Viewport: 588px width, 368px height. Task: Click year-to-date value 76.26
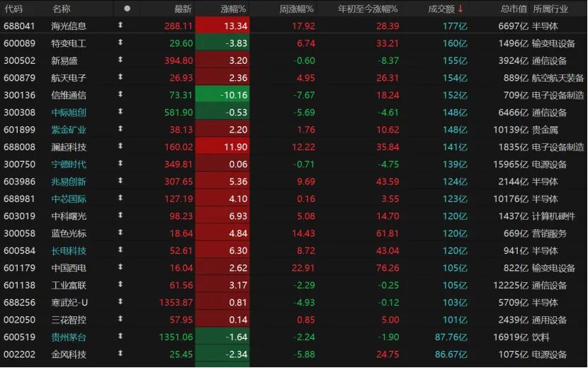point(388,268)
